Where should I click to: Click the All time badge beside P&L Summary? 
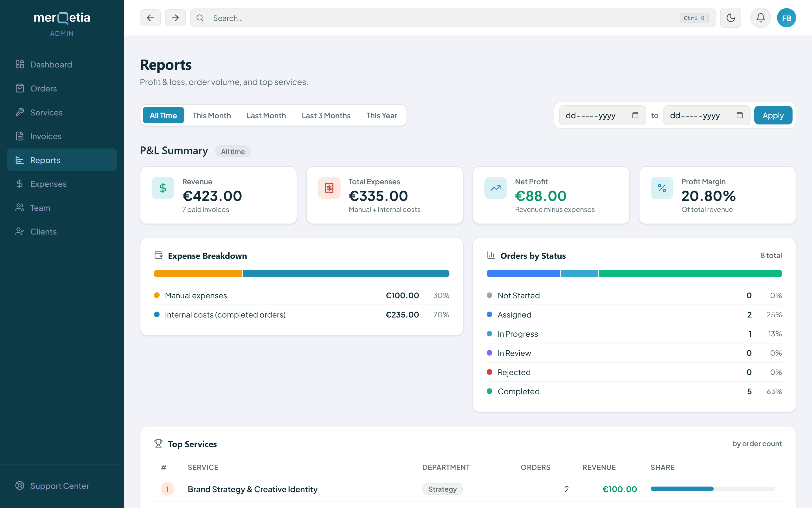[233, 151]
